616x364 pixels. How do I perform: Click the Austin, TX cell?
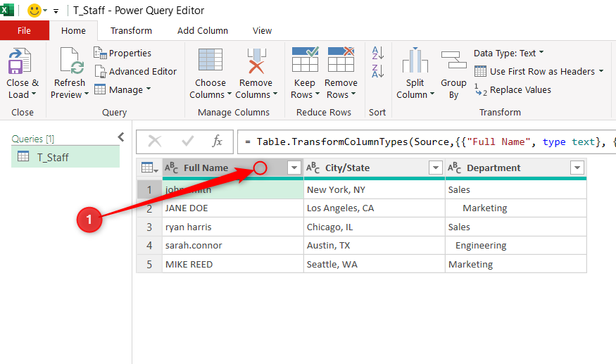click(375, 246)
